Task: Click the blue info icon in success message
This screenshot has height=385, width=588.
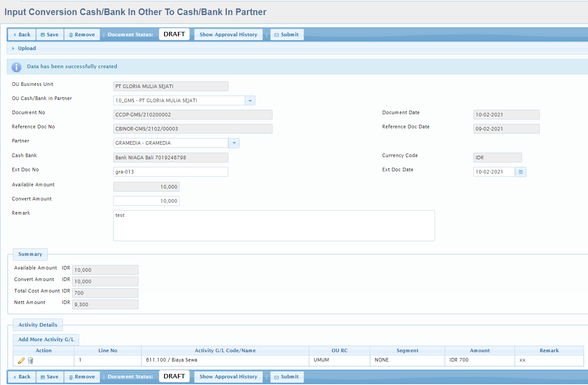Action: tap(16, 67)
